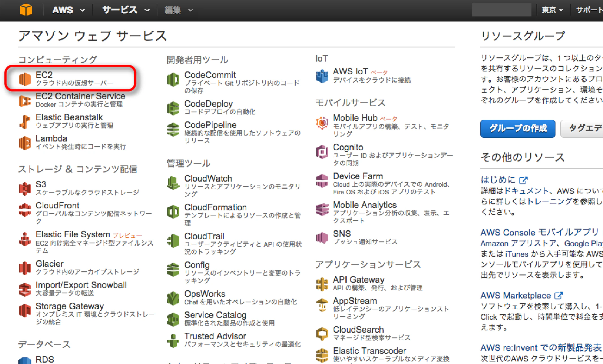
Task: Open AWS re:Invent での新製品発表 link
Action: point(541,348)
